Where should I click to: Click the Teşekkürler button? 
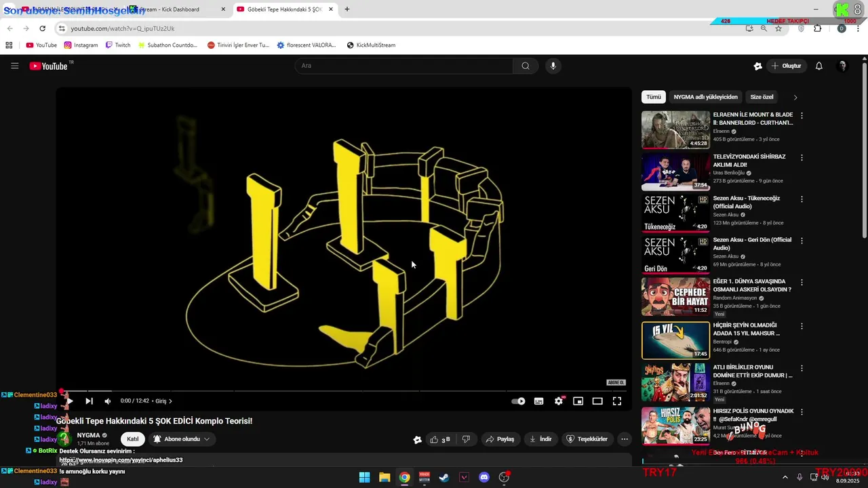tap(587, 439)
